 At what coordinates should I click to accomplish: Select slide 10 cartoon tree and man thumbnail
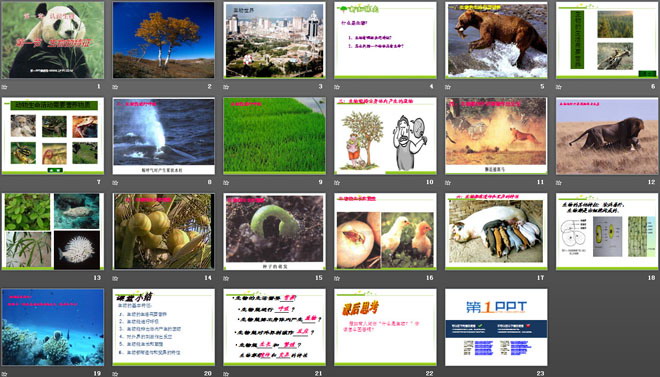[385, 135]
